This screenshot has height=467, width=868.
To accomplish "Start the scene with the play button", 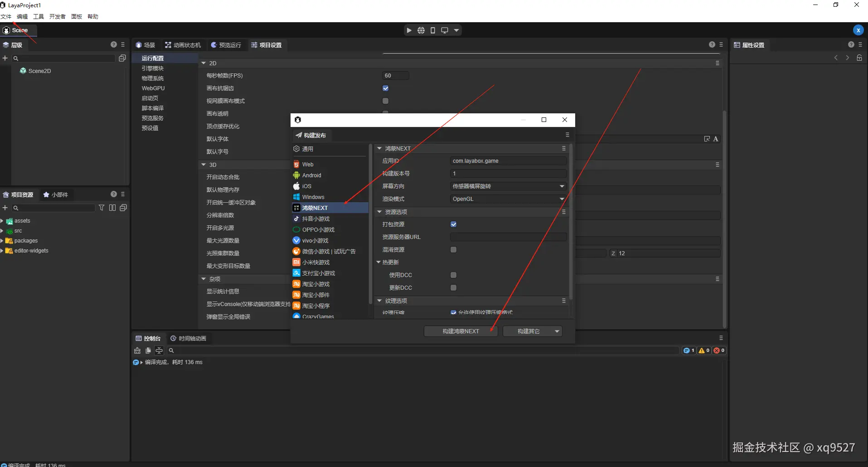I will pyautogui.click(x=409, y=30).
